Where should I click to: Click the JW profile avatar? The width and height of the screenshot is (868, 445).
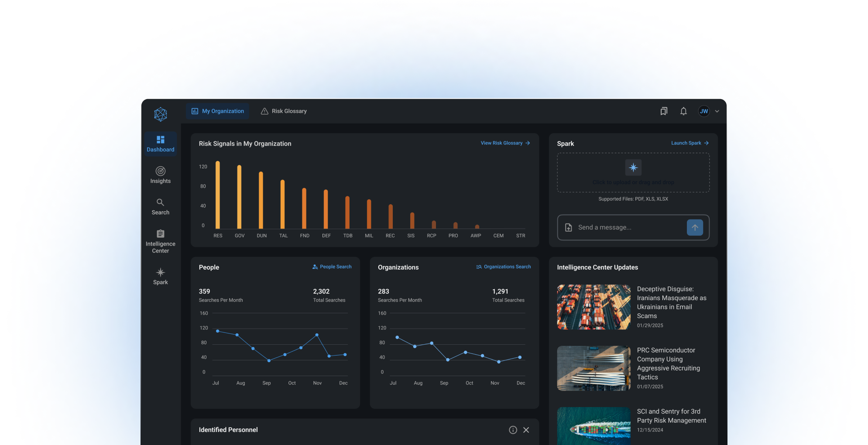point(704,111)
